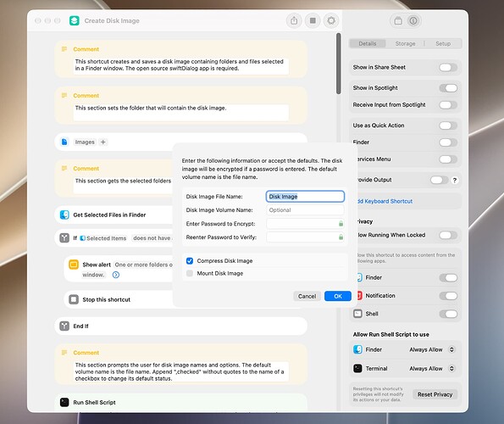Uncheck Compress Disk Image checkbox
This screenshot has height=424, width=504.
coord(190,261)
